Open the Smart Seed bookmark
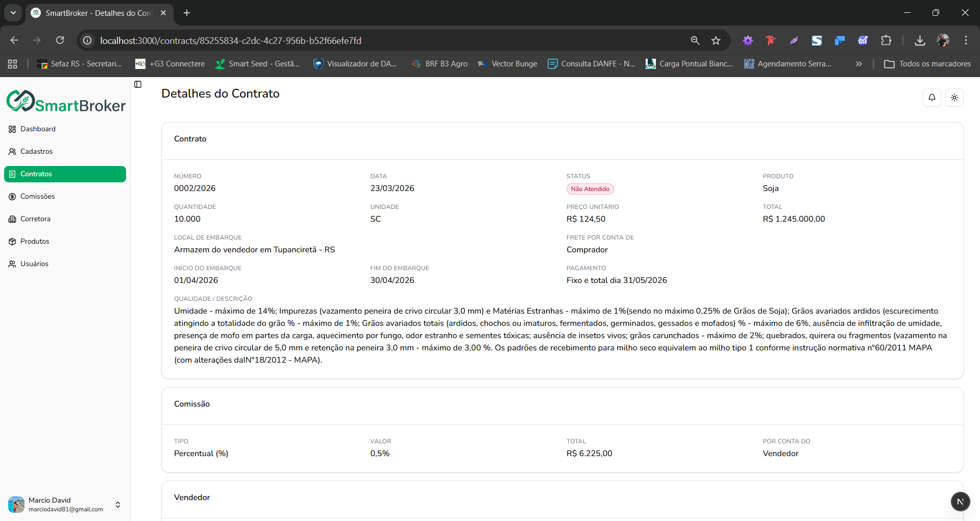 257,64
